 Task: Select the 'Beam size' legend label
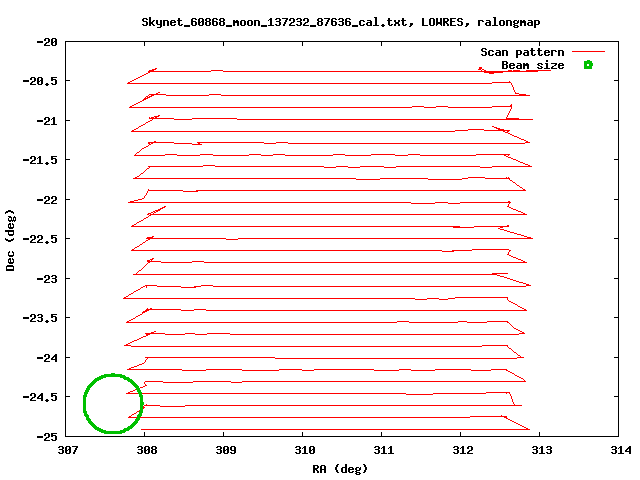point(533,65)
